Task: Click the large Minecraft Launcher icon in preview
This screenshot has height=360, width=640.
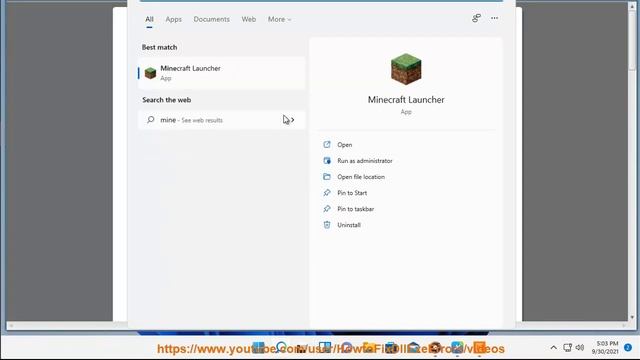Action: [406, 69]
